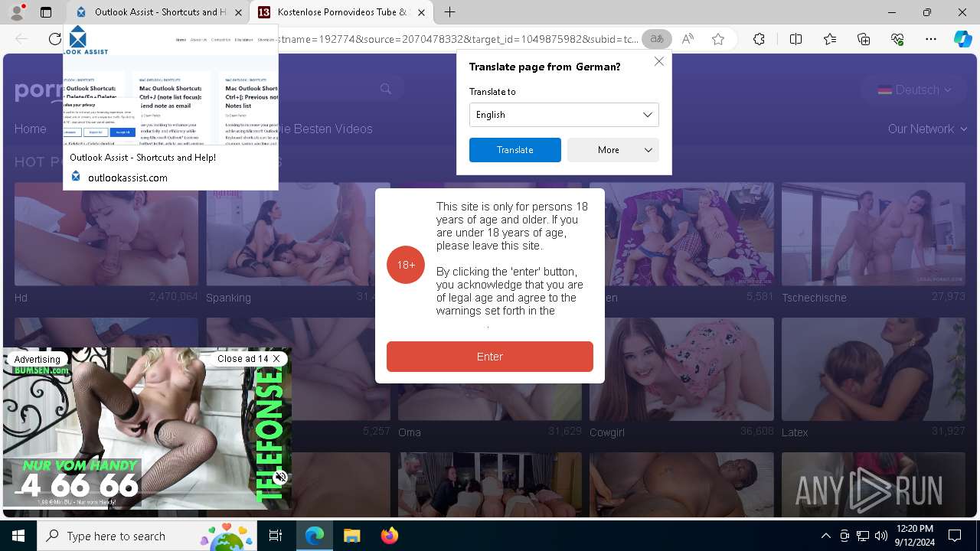Toggle split screen view icon
Viewport: 980px width, 551px height.
(795, 39)
